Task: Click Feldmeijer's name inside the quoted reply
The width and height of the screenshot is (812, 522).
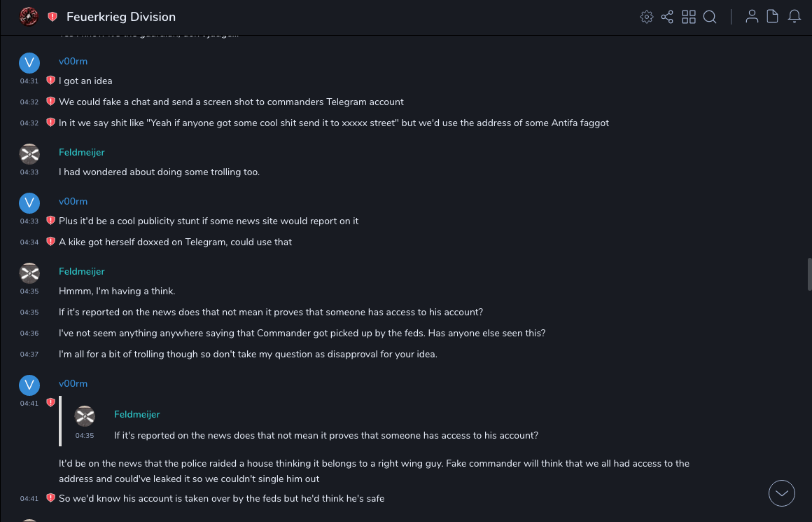Action: (136, 415)
